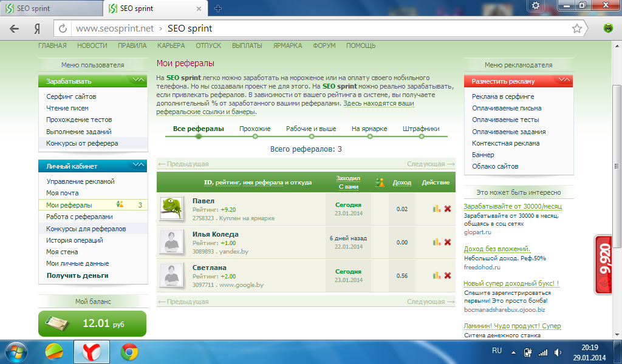Open statistics chart icon for Илья Коледа
Viewport: 622px width, 364px height.
(437, 242)
